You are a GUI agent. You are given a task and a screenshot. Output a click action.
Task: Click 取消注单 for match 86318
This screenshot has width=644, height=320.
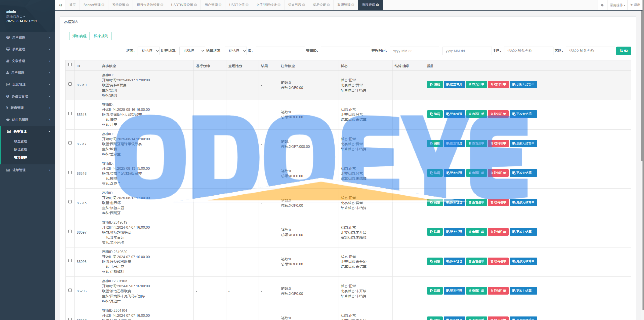click(498, 114)
